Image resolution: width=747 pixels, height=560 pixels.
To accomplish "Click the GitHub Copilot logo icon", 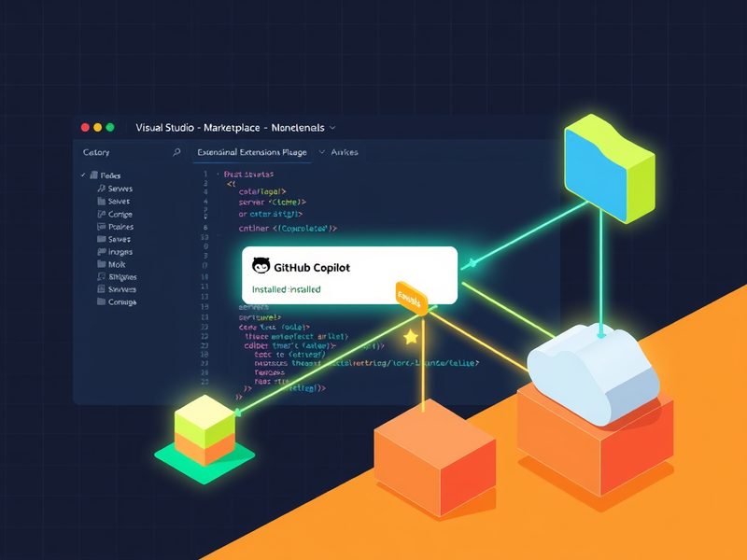I will 261,266.
